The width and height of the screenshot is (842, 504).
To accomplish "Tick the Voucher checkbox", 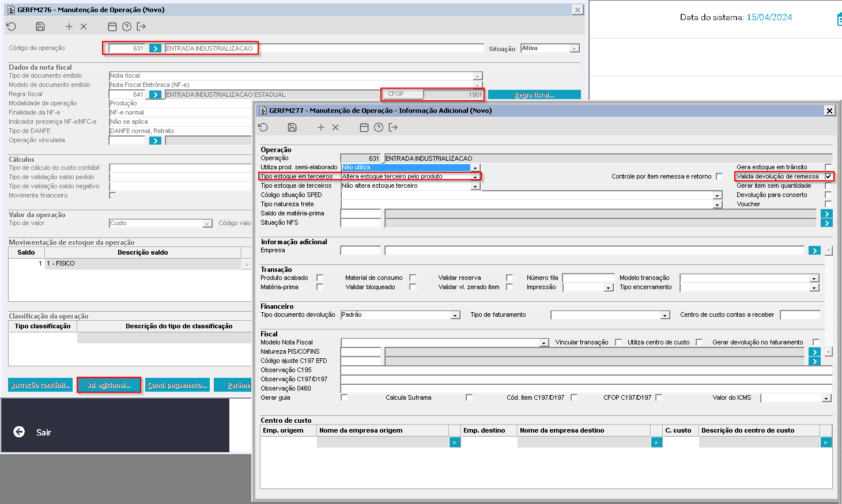I will click(x=828, y=204).
